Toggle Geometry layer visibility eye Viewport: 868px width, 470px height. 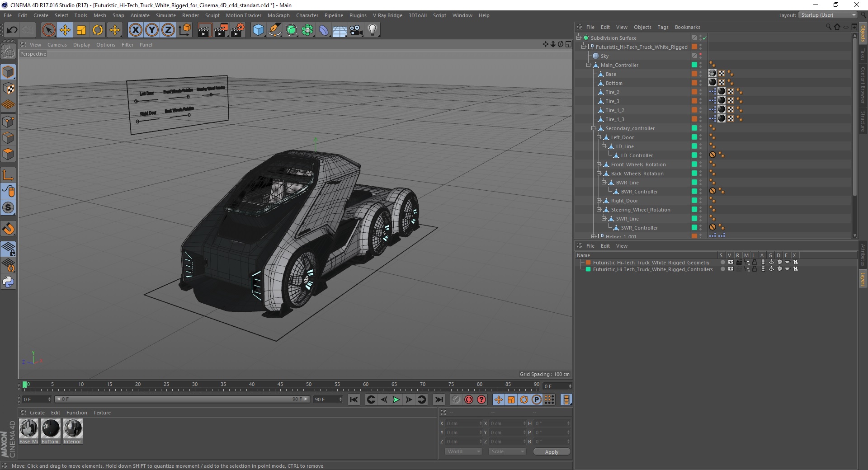coord(731,262)
